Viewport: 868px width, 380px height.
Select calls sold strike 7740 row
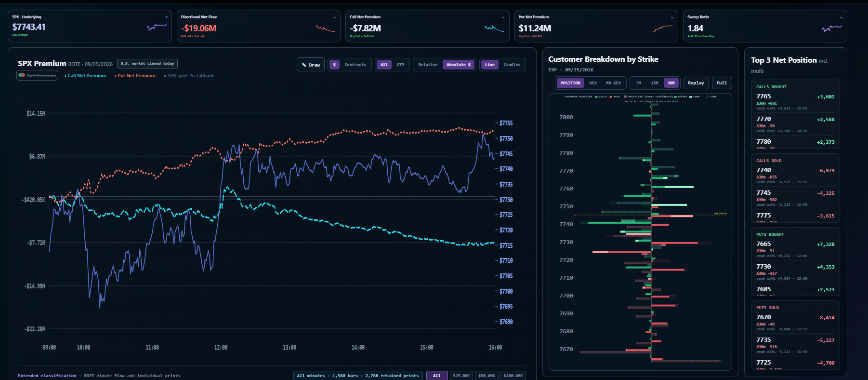coord(795,176)
